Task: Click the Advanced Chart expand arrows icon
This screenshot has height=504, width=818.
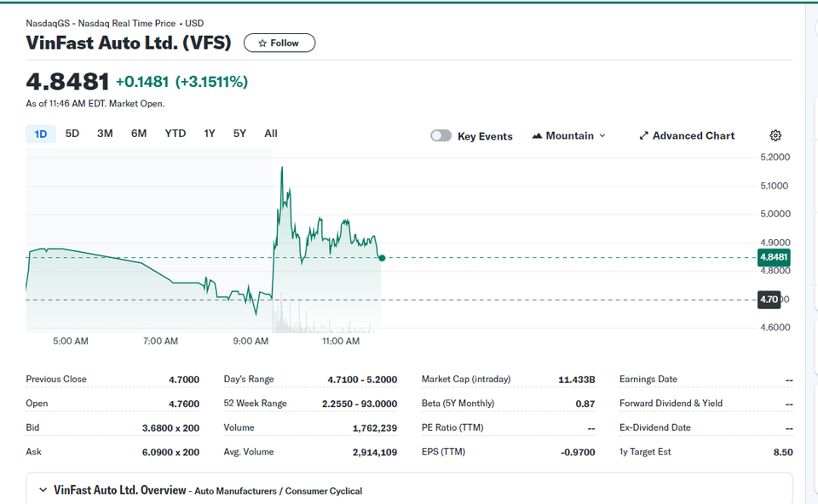Action: tap(644, 135)
